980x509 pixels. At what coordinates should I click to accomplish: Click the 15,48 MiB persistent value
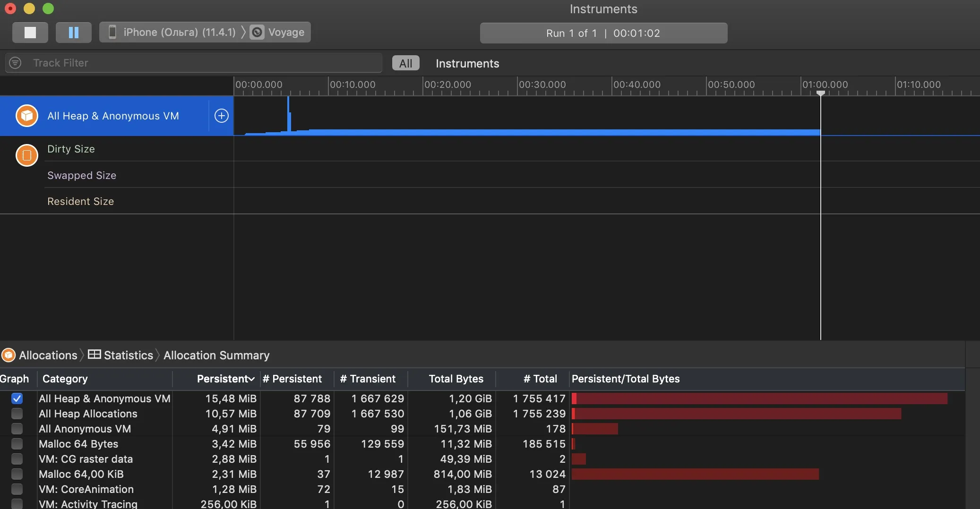[x=231, y=399]
